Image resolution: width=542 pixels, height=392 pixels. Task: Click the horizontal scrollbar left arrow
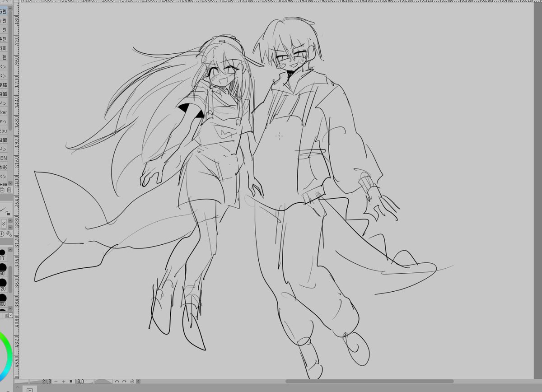139,382
